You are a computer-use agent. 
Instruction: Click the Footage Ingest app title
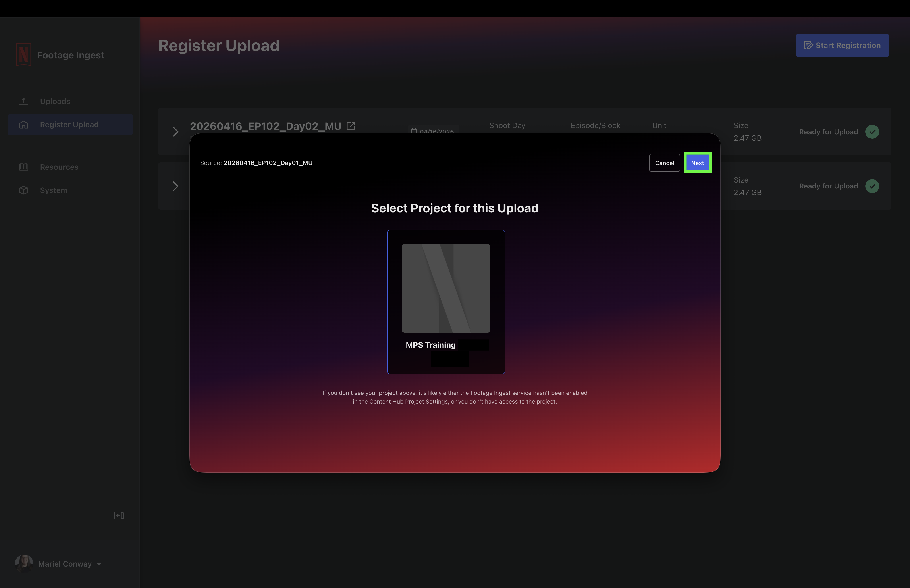pos(71,55)
